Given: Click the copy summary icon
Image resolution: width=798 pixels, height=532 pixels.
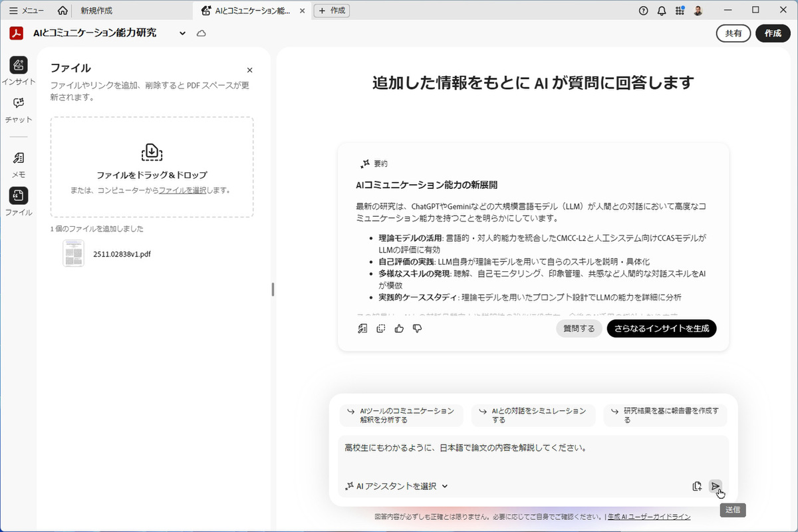Looking at the screenshot, I should coord(380,329).
